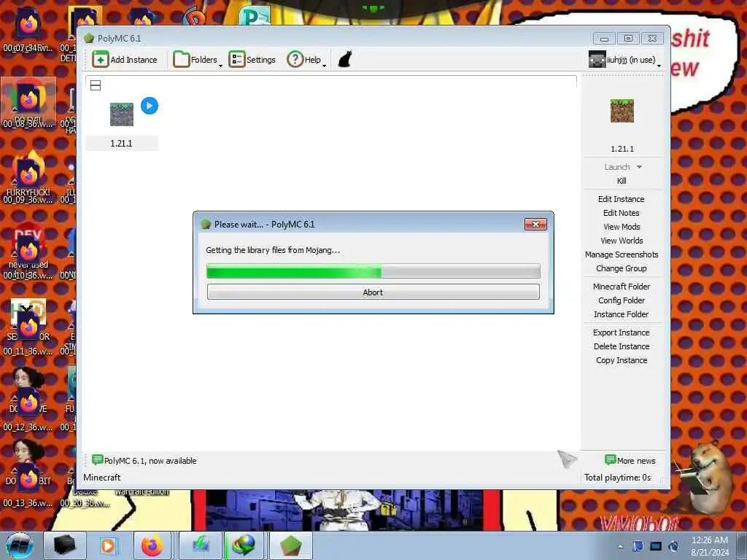Click the black cat icon in toolbar
The width and height of the screenshot is (747, 560).
345,60
